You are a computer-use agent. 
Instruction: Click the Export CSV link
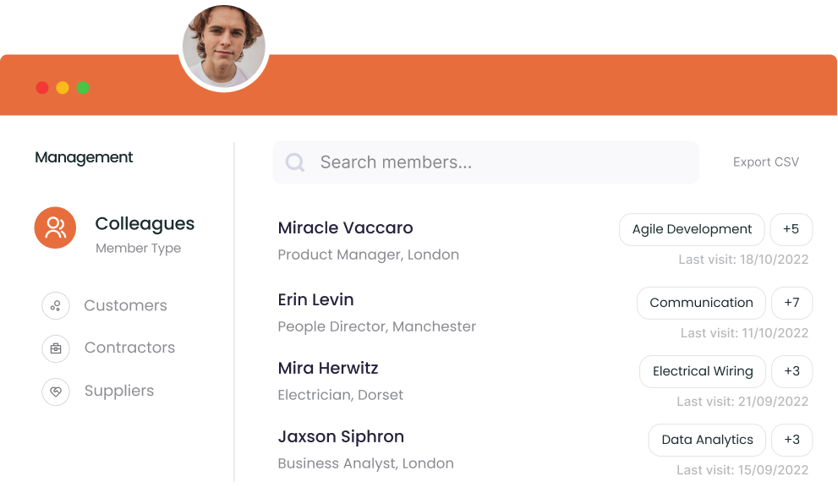tap(766, 162)
